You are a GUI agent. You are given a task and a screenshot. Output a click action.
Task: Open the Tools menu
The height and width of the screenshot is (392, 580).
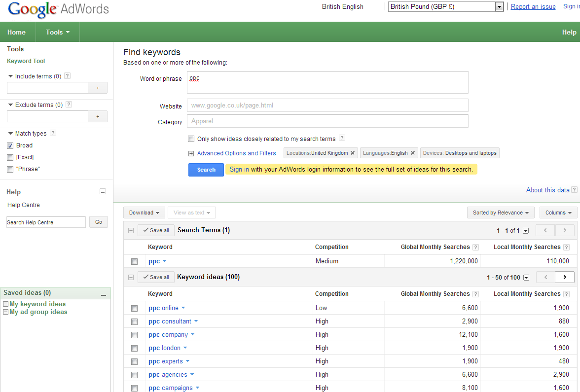(58, 32)
